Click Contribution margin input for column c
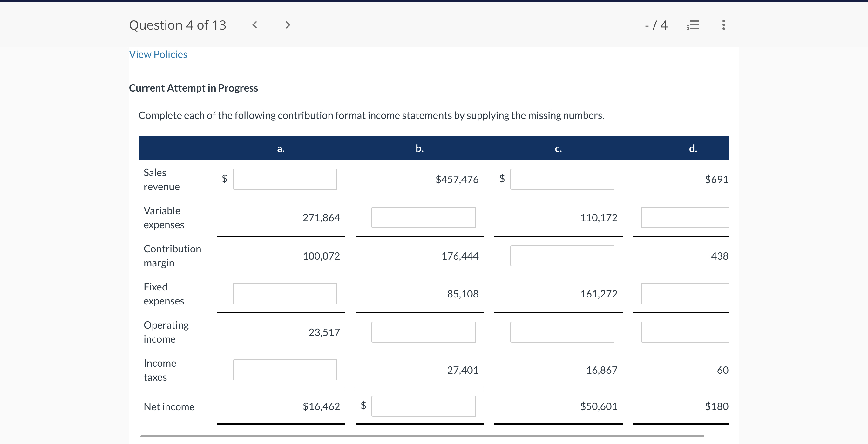The image size is (868, 444). [x=562, y=256]
